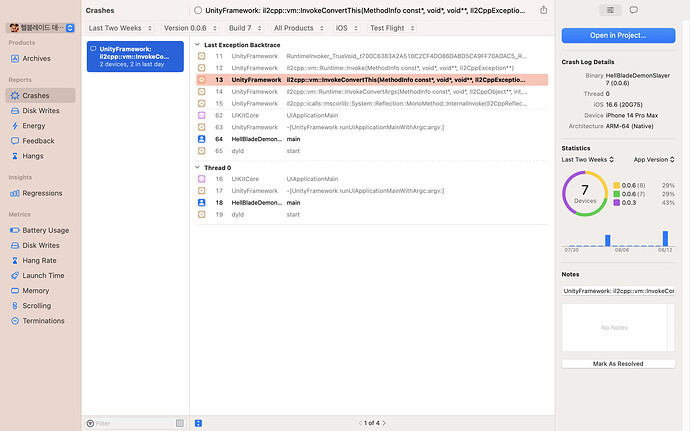Go to the previous crash log chevron
Image resolution: width=690 pixels, height=431 pixels.
tap(360, 423)
